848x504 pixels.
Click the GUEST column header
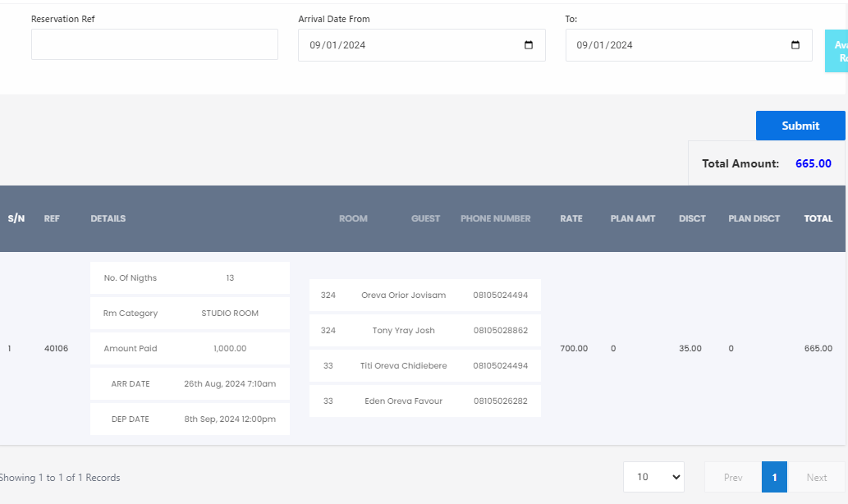click(x=425, y=218)
